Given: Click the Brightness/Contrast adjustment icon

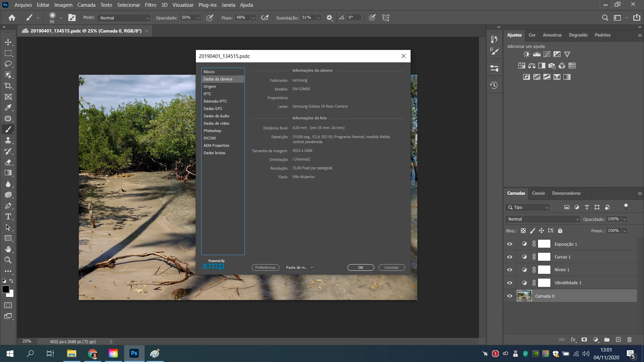Looking at the screenshot, I should point(527,54).
